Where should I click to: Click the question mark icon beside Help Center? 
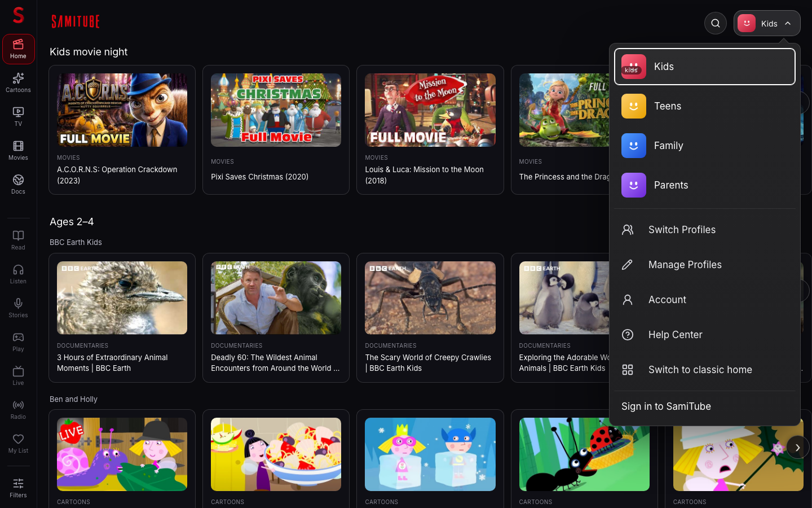click(628, 335)
